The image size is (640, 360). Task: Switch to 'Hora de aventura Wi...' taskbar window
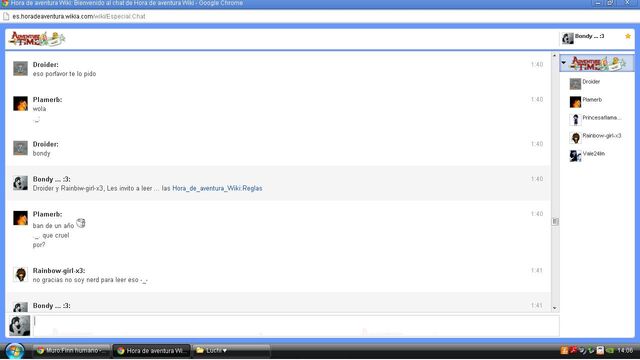click(x=151, y=351)
